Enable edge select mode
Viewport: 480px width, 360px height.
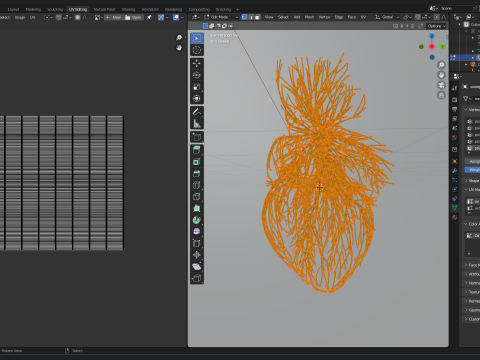(251, 17)
